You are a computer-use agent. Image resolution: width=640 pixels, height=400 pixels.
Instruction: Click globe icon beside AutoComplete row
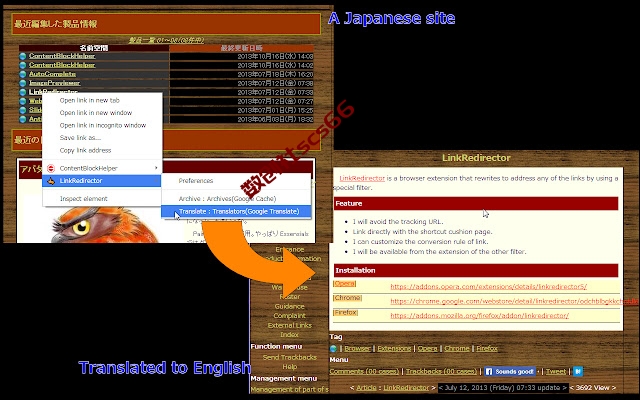[23, 74]
